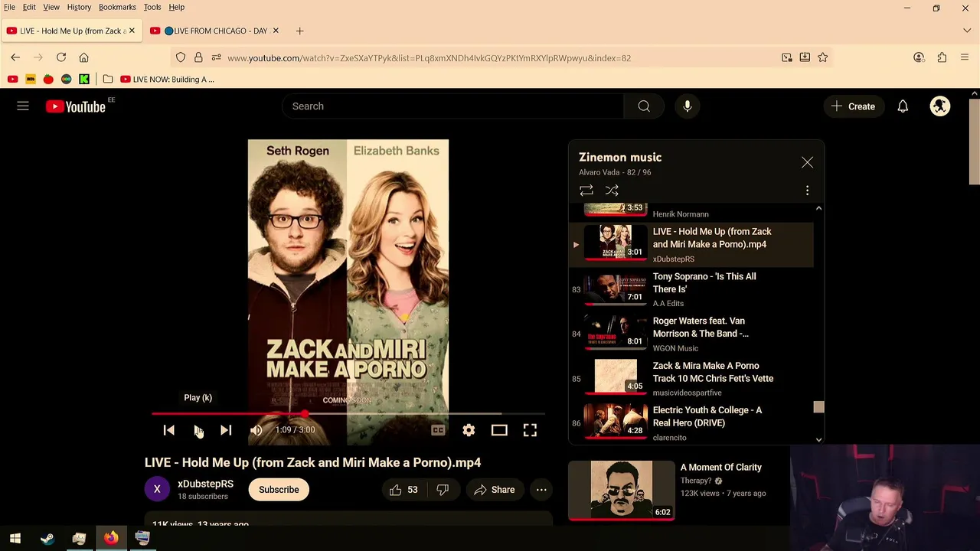
Task: Click the search magnifier button
Action: point(644,106)
